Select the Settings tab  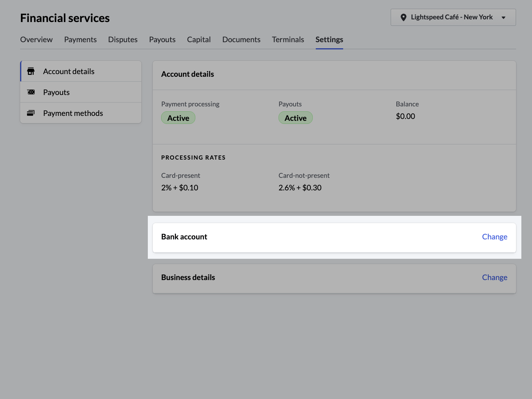tap(329, 40)
